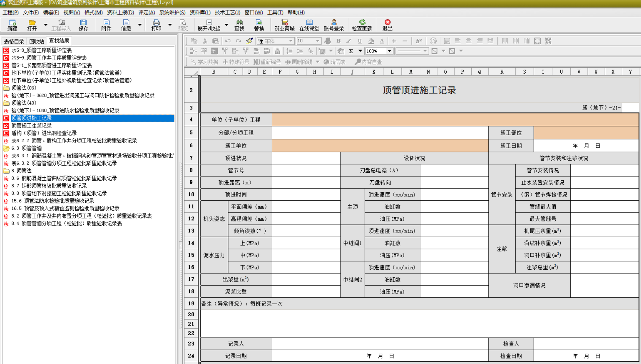Click the cut scissors icon
641x364 pixels.
point(205,41)
